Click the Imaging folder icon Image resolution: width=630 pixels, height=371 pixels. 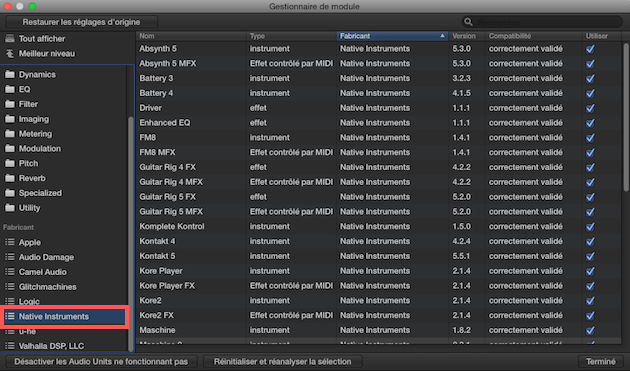point(10,119)
